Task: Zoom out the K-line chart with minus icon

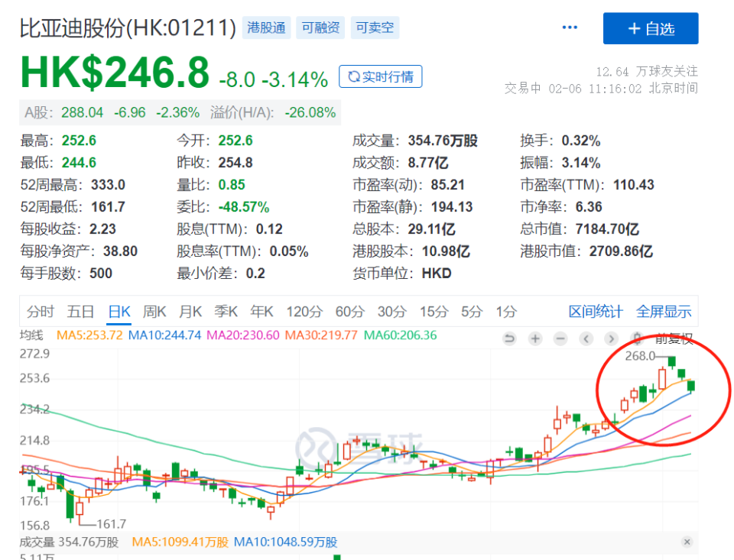Action: [560, 338]
